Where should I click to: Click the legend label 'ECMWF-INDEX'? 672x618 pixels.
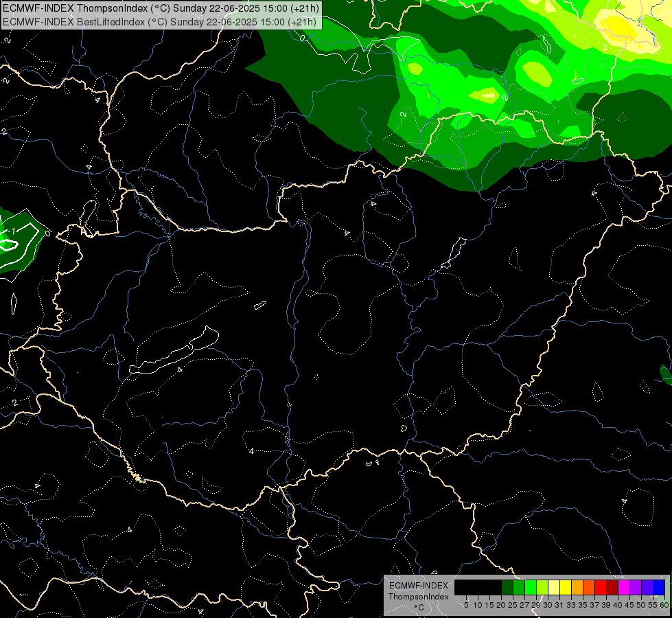(419, 586)
